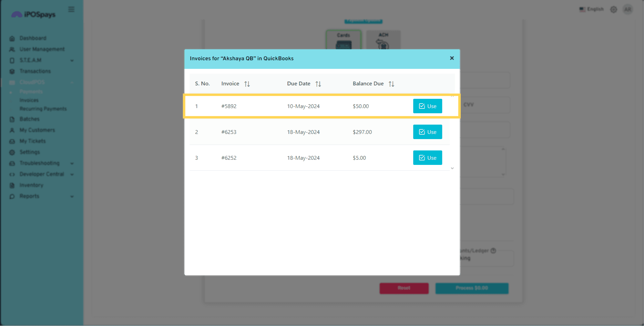Use invoice #6253
Image resolution: width=644 pixels, height=326 pixels.
tap(427, 132)
